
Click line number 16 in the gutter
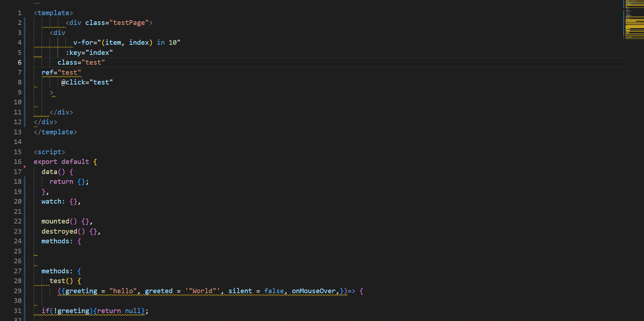click(x=18, y=162)
